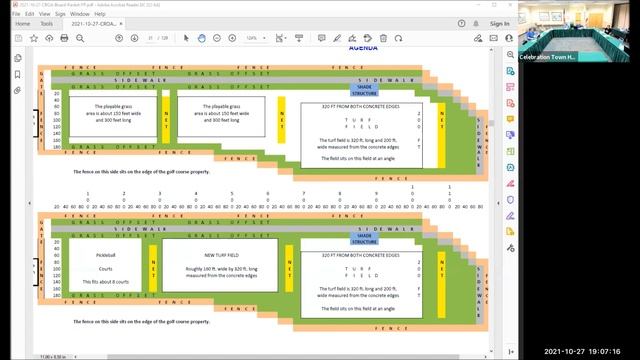640x360 pixels.
Task: Collapse the right tools pane arrow
Action: (498, 203)
